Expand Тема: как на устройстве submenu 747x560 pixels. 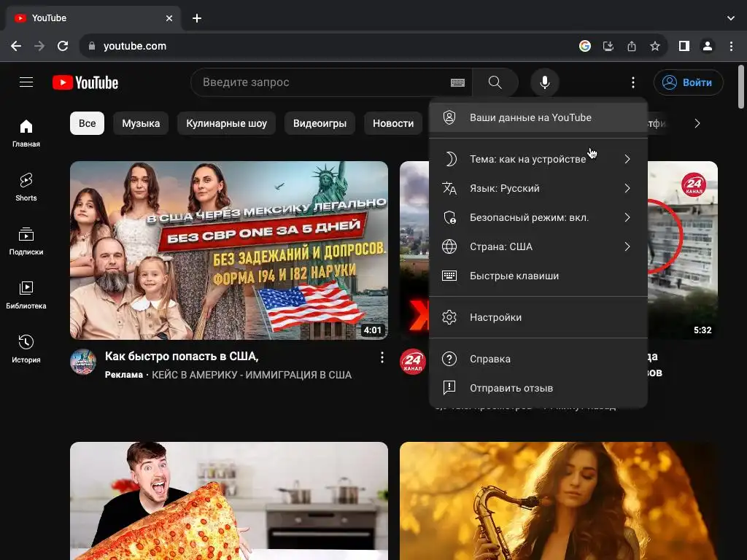click(x=538, y=159)
